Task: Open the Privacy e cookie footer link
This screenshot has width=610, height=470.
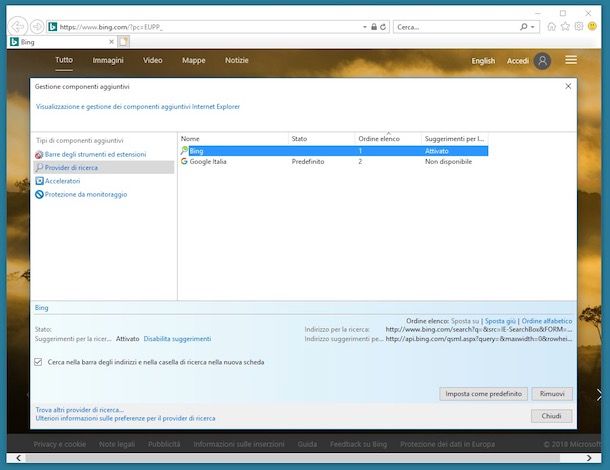Action: [60, 444]
